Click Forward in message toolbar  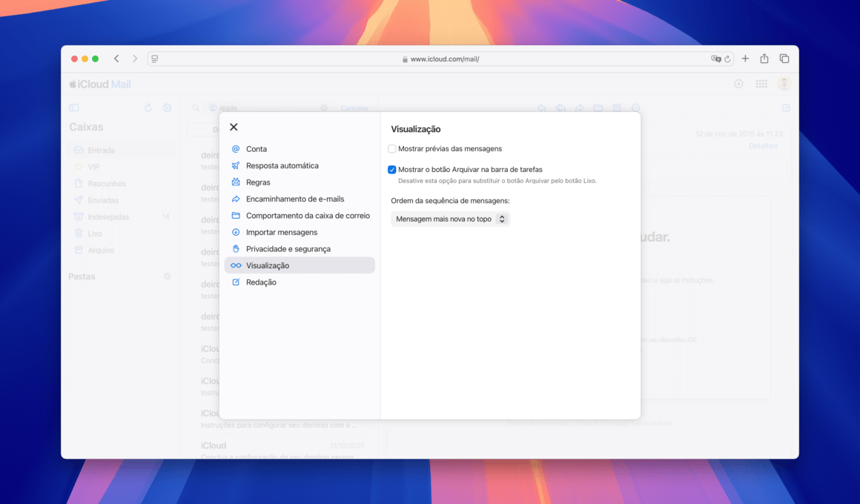[579, 108]
